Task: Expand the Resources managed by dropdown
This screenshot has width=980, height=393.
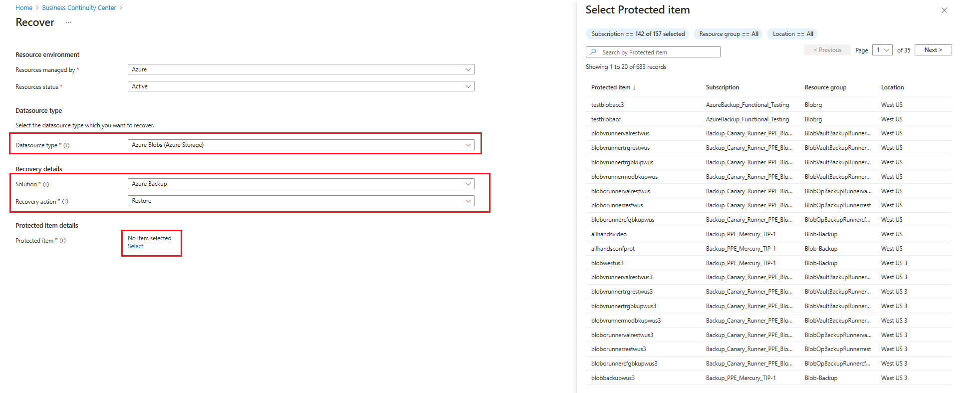Action: tap(301, 69)
